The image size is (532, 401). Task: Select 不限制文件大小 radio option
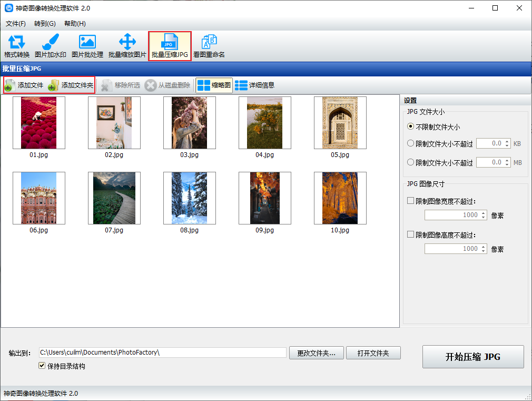(x=434, y=126)
